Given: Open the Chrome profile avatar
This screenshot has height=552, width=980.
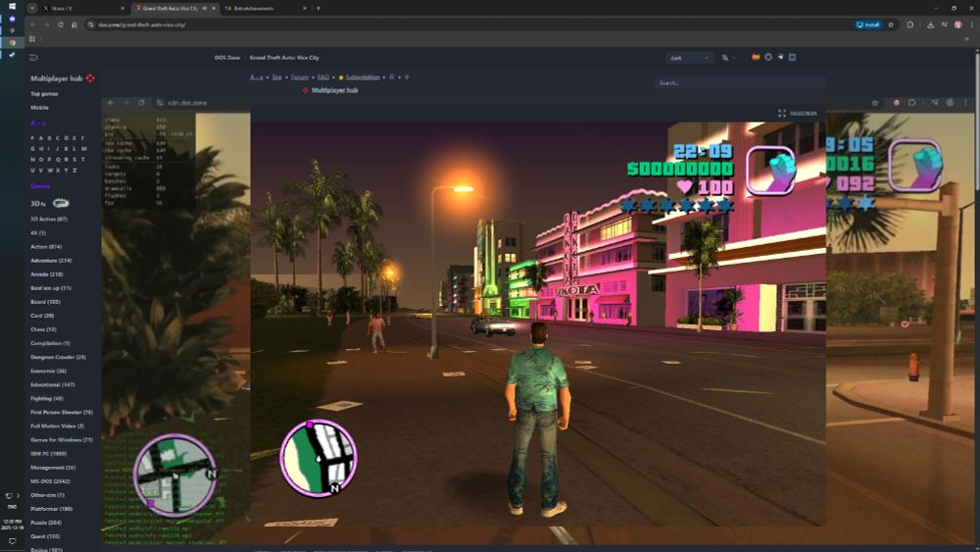Looking at the screenshot, I should pyautogui.click(x=958, y=25).
